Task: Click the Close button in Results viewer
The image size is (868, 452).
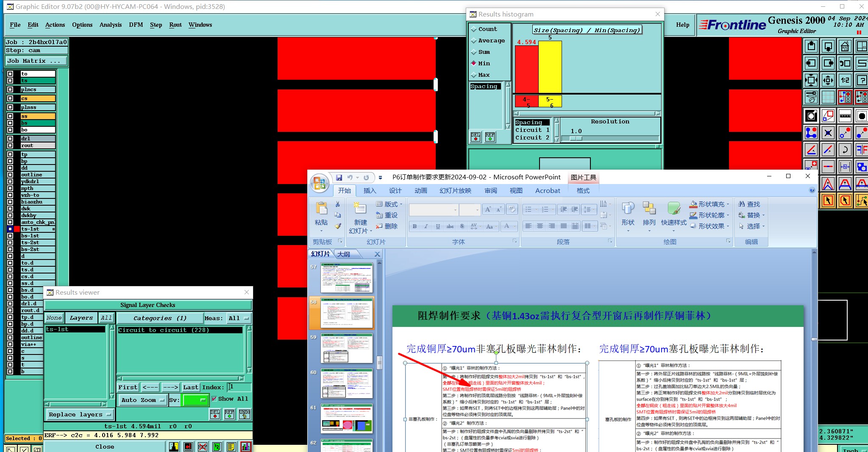Action: pos(105,446)
